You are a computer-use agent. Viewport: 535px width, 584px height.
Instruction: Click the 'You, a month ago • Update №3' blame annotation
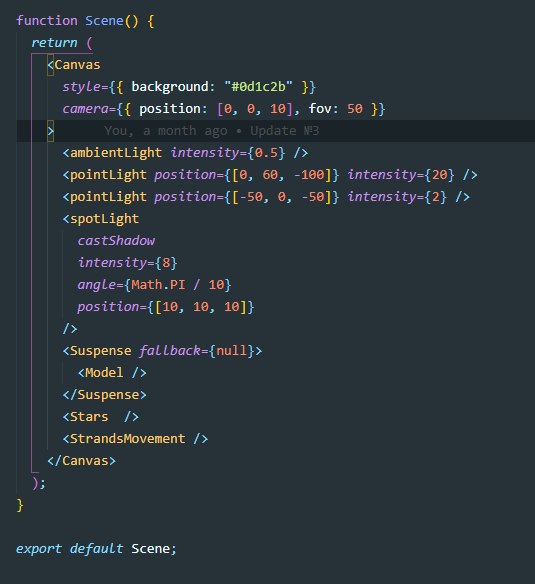pos(211,131)
